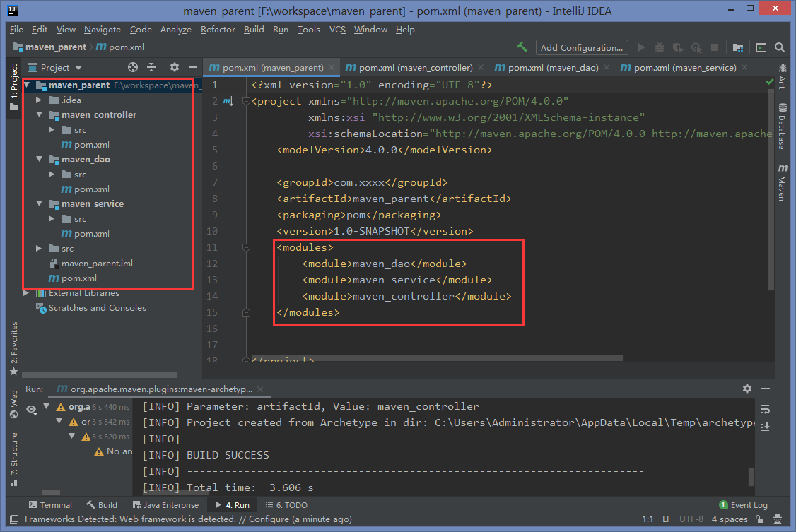Click the Run green play icon in toolbar
Screen dimensions: 796x532
tap(642, 47)
